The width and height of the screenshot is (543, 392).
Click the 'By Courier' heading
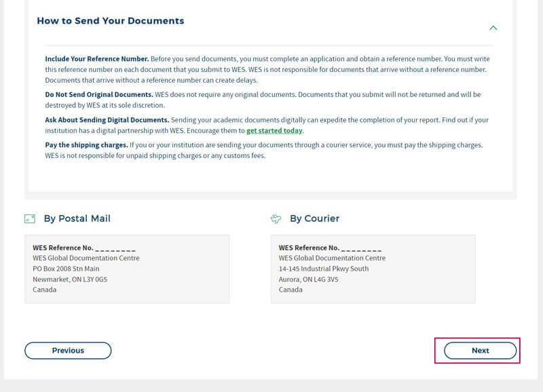point(314,219)
